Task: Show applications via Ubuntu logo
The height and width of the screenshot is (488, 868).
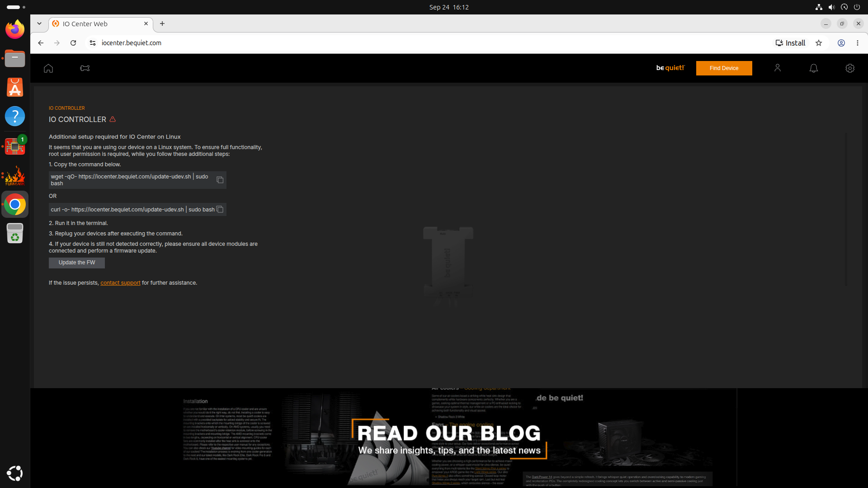Action: pyautogui.click(x=15, y=473)
